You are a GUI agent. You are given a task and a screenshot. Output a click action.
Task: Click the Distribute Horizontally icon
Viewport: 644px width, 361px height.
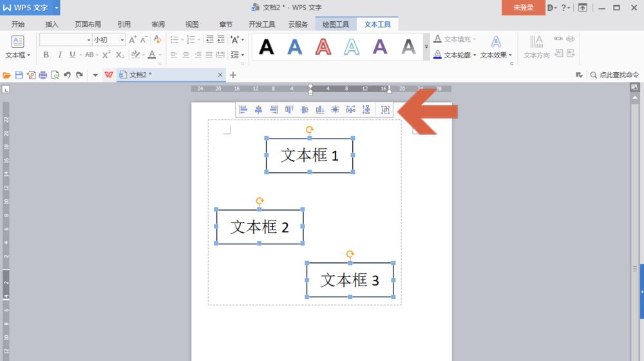coord(350,110)
